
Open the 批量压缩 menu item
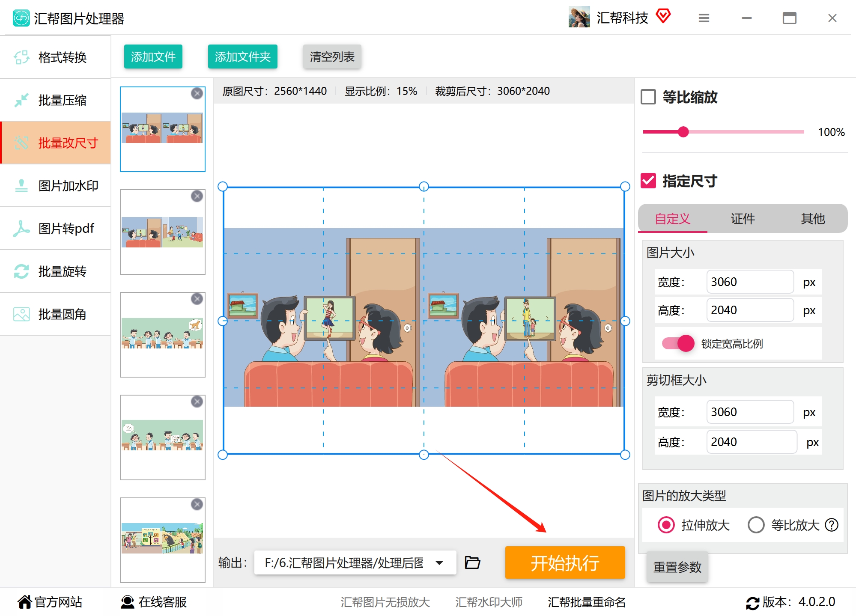tap(56, 100)
